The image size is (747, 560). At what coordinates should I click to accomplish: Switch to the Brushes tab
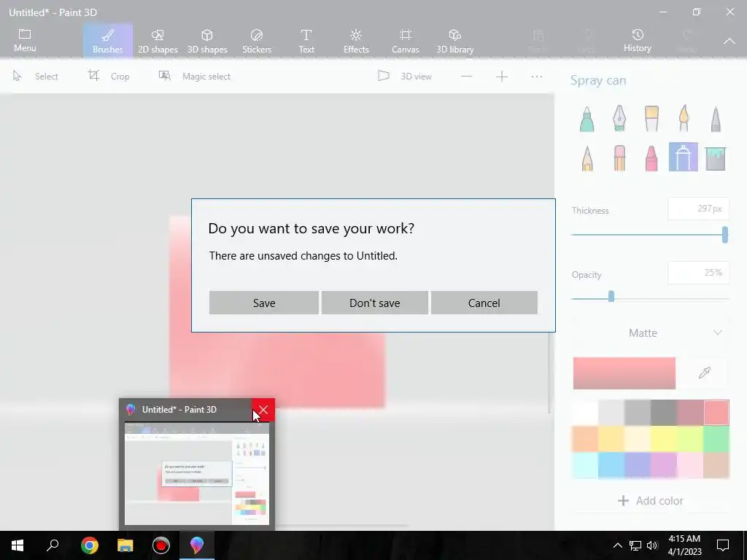click(x=108, y=41)
